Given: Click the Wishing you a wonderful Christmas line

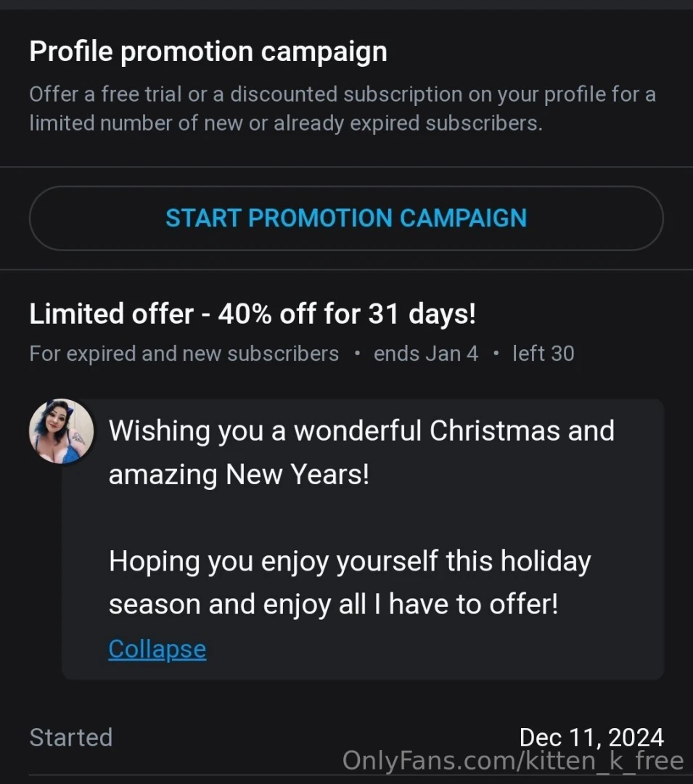Looking at the screenshot, I should coord(361,430).
